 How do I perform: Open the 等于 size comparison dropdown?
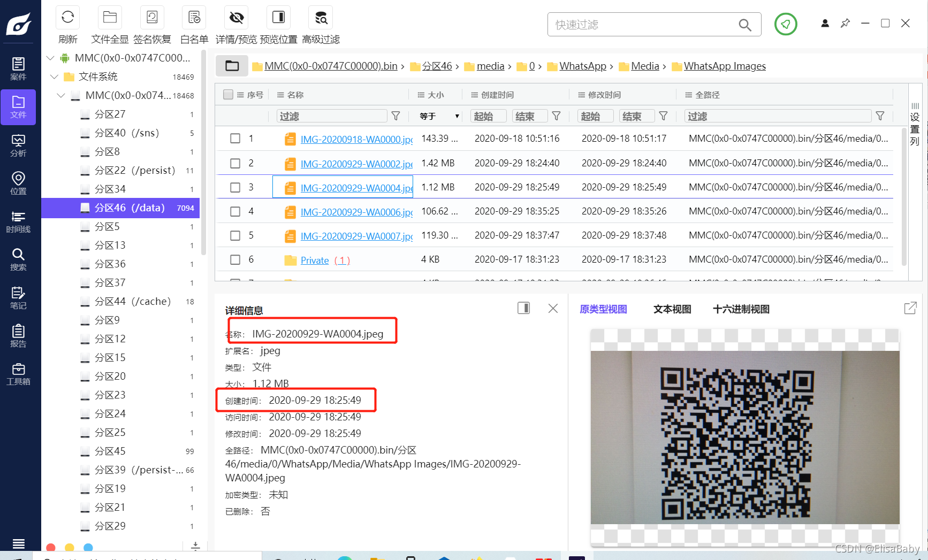(439, 116)
